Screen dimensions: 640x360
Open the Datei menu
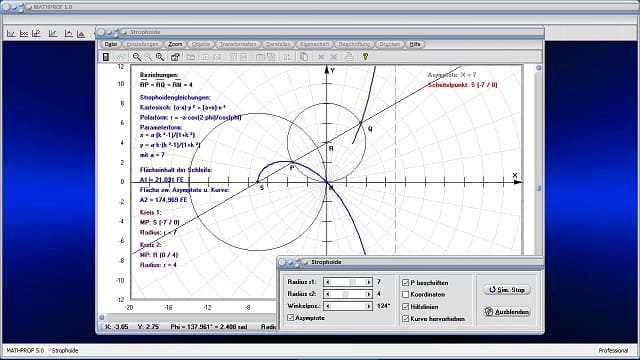point(111,44)
